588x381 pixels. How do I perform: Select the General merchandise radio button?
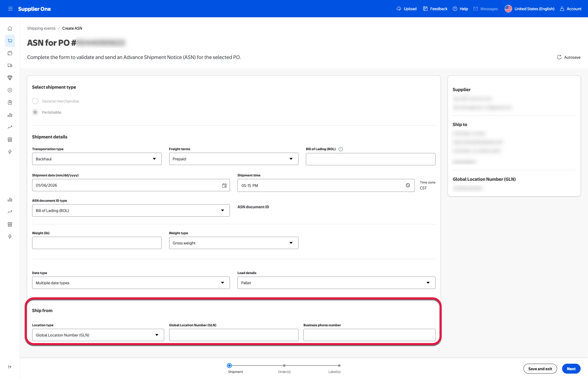(35, 101)
